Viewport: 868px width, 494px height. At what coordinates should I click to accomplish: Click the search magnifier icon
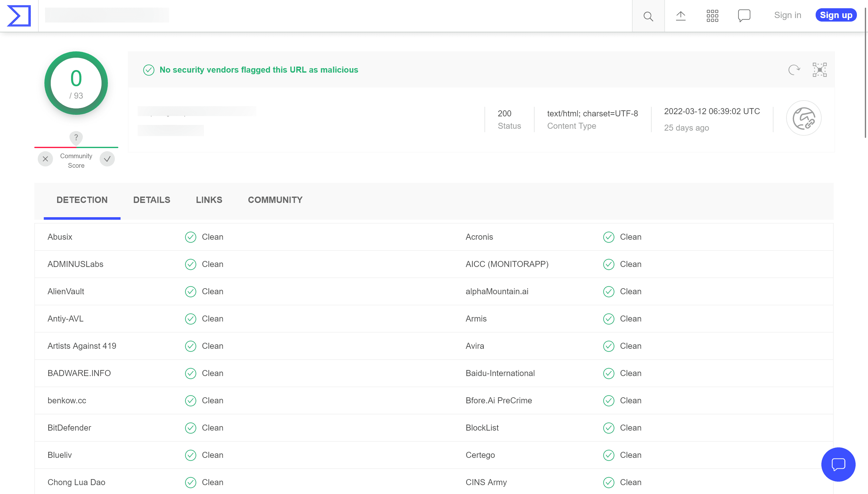(x=648, y=16)
